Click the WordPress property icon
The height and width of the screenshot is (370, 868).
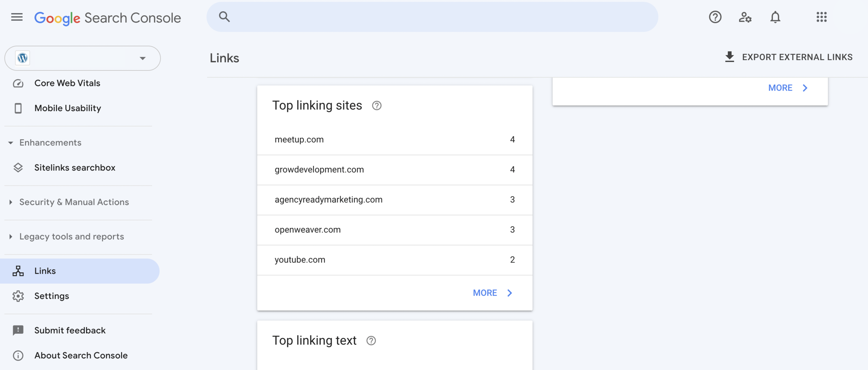(x=23, y=58)
